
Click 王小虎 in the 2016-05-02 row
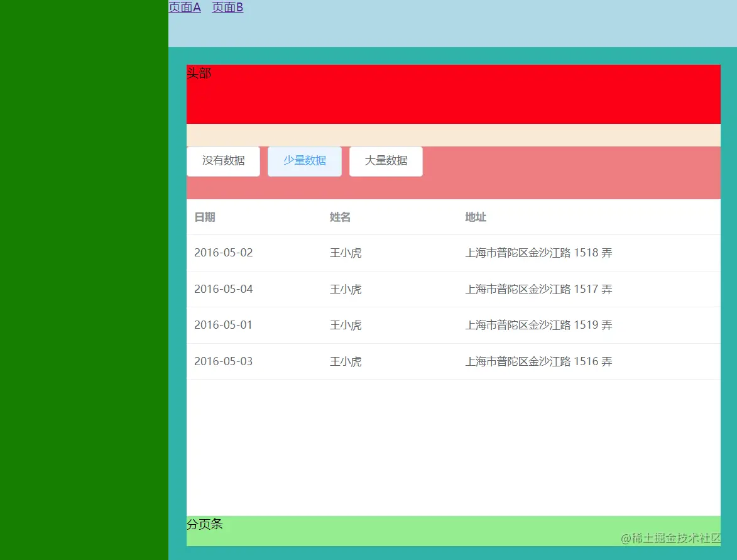pyautogui.click(x=346, y=253)
